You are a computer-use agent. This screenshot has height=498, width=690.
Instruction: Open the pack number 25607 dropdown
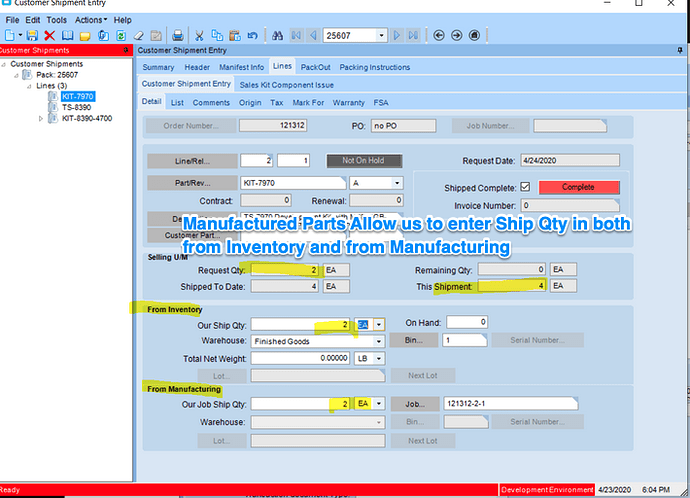tap(381, 35)
